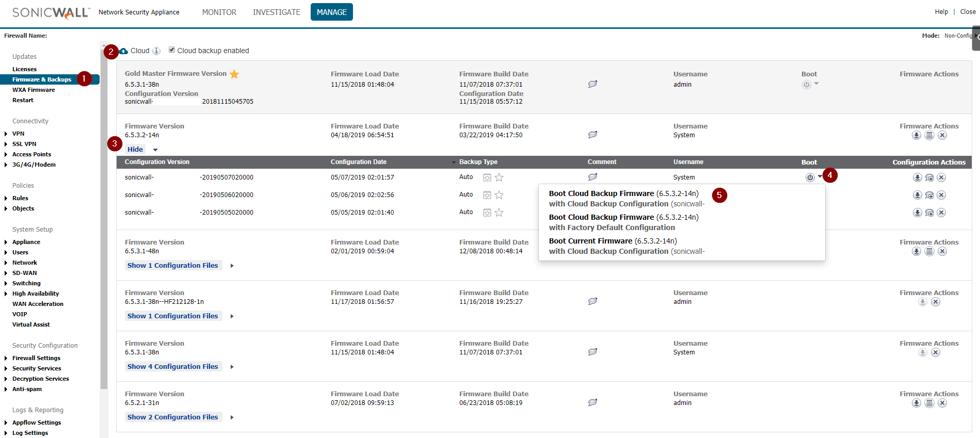Viewport: 980px width, 438px height.
Task: Open Gold Master boot dropdown arrow
Action: (816, 84)
